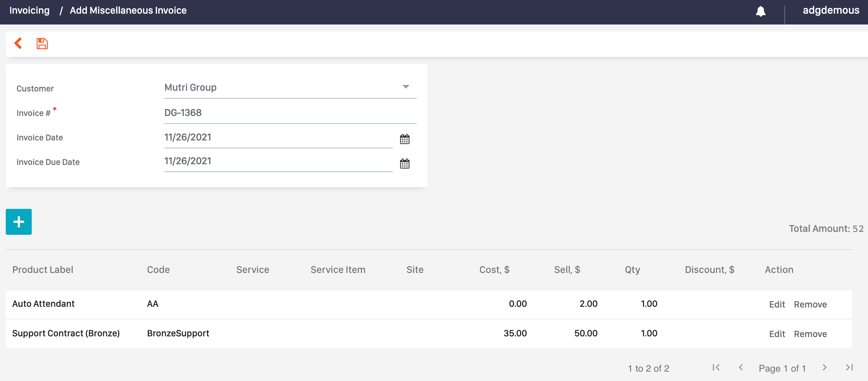868x381 pixels.
Task: Click Edit on Support Contract (Bronze)
Action: coord(777,334)
